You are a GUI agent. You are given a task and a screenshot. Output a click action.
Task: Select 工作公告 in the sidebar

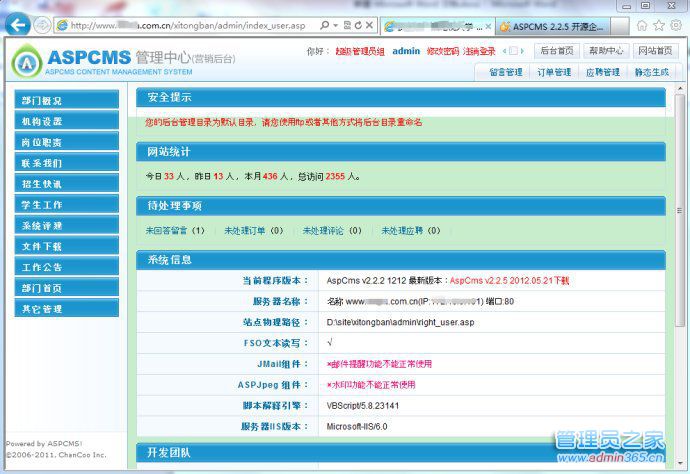[x=66, y=267]
